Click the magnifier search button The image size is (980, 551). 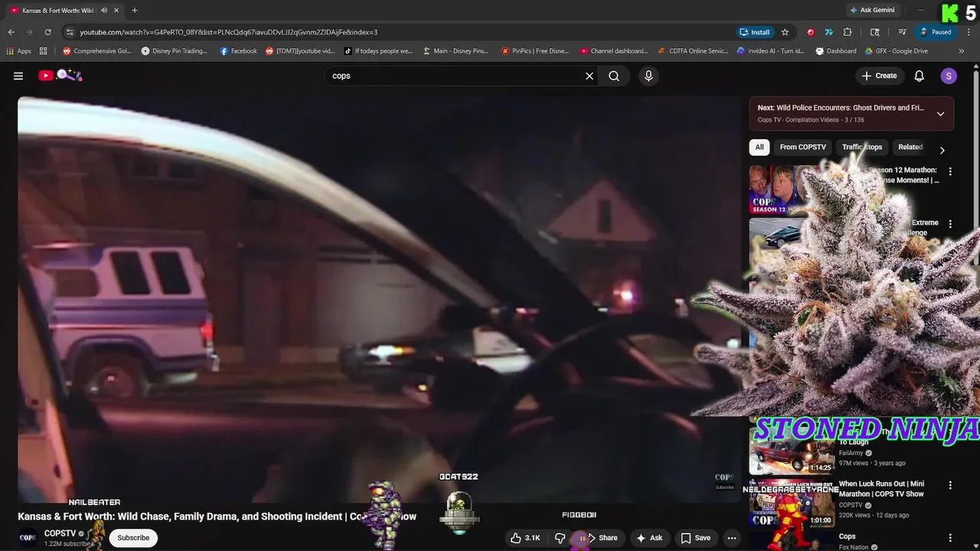[x=614, y=76]
